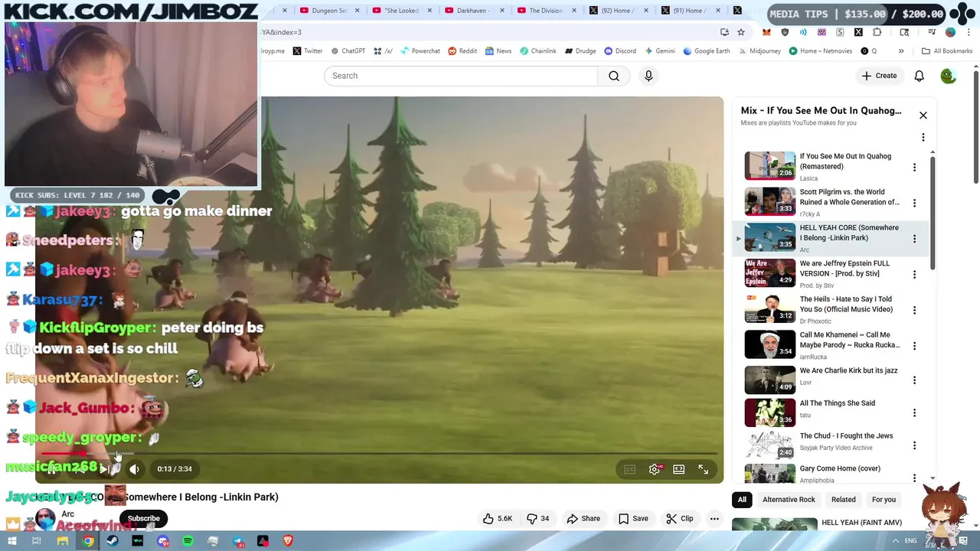Viewport: 980px width, 551px height.
Task: Focus the YouTube search field
Action: point(460,76)
